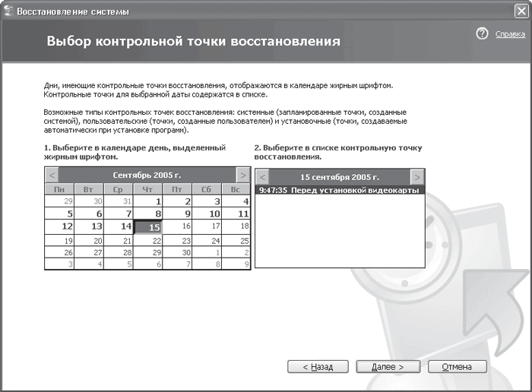The width and height of the screenshot is (532, 392).
Task: Select bold date 14 in calendar
Action: (119, 226)
